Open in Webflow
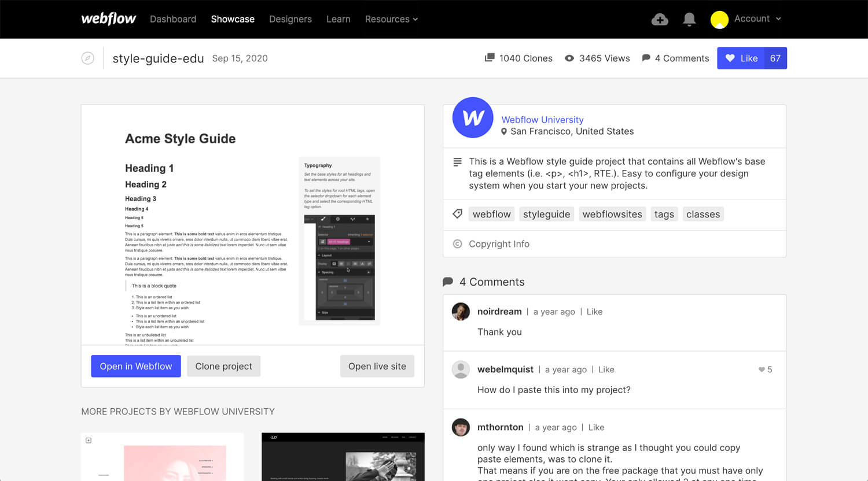Screen dimensions: 868x481 click(x=136, y=366)
